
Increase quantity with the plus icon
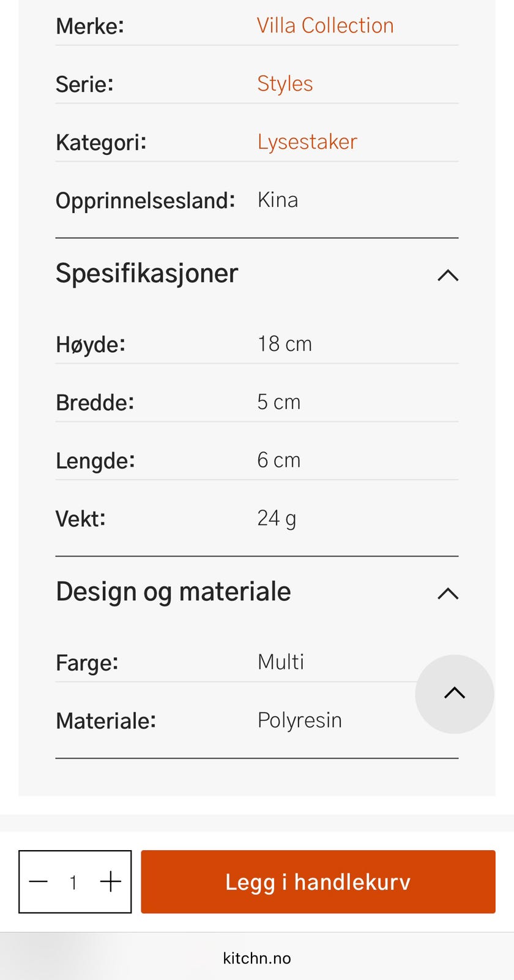(111, 881)
